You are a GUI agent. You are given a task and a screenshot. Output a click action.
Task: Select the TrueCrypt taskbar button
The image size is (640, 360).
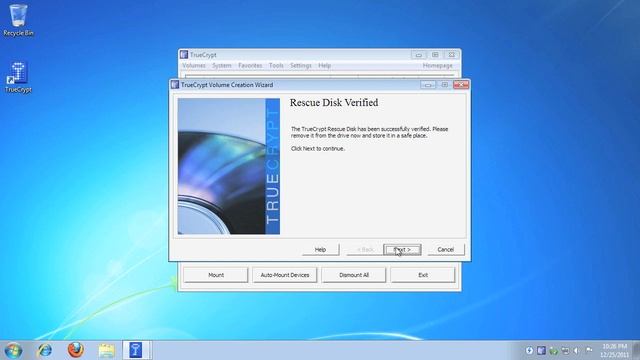(x=136, y=350)
